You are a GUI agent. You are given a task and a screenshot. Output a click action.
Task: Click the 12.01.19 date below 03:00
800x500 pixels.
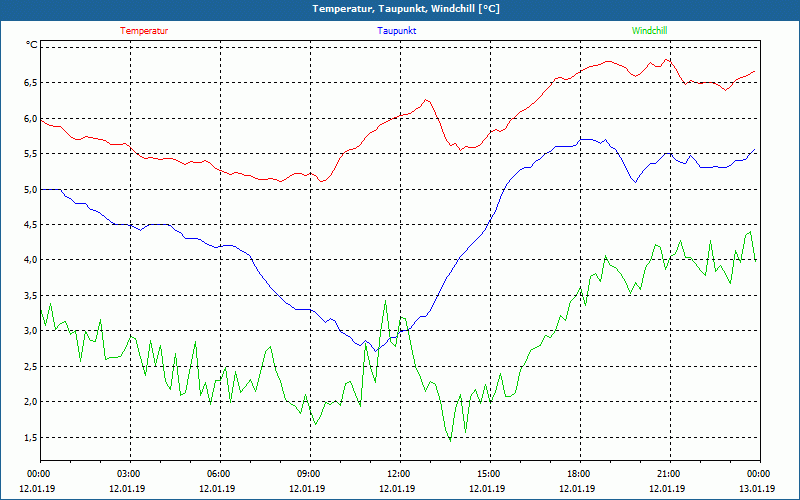[127, 488]
